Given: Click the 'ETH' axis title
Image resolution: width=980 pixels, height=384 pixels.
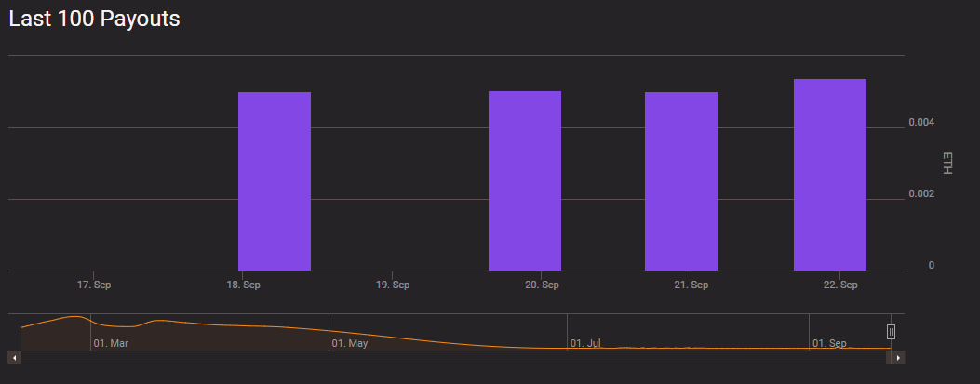Looking at the screenshot, I should pos(946,163).
